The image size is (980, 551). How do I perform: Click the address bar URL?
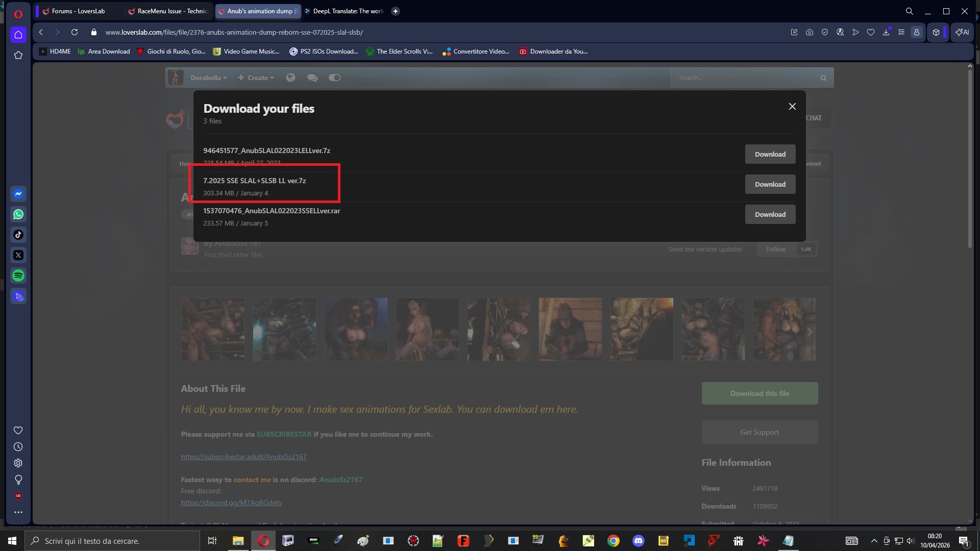coord(234,32)
